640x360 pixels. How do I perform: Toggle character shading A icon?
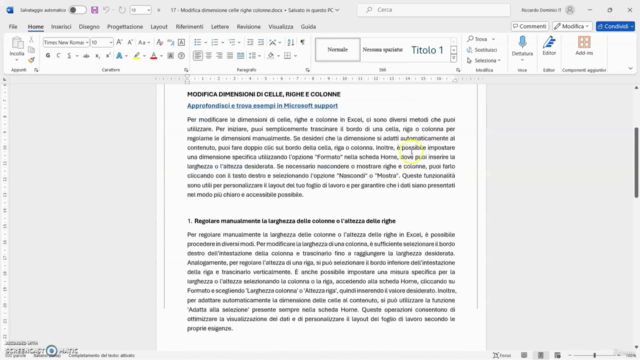[171, 56]
